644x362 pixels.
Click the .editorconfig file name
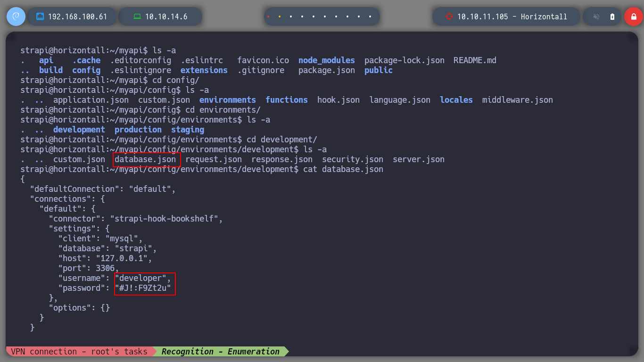click(140, 60)
